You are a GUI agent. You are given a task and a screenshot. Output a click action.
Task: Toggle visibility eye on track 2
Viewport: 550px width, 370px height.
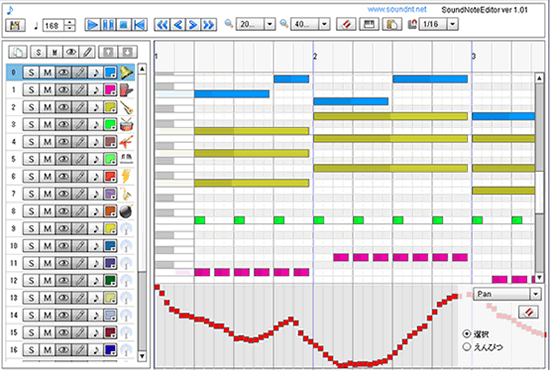(63, 107)
